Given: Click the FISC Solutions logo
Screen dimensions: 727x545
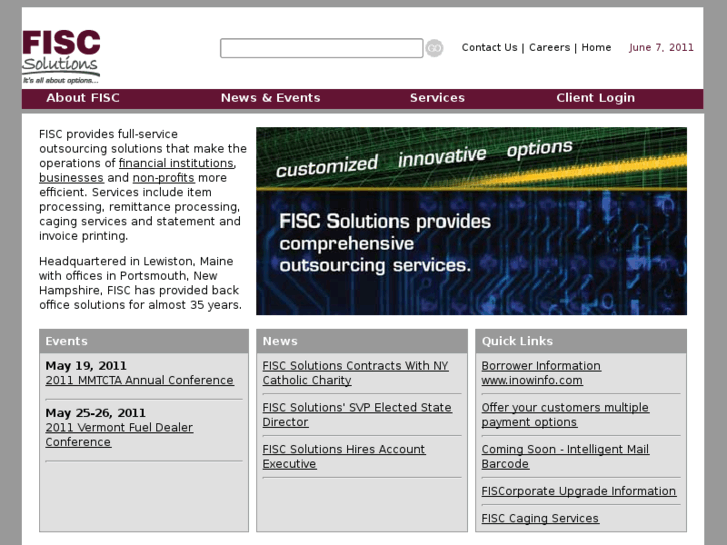Looking at the screenshot, I should pos(61,57).
